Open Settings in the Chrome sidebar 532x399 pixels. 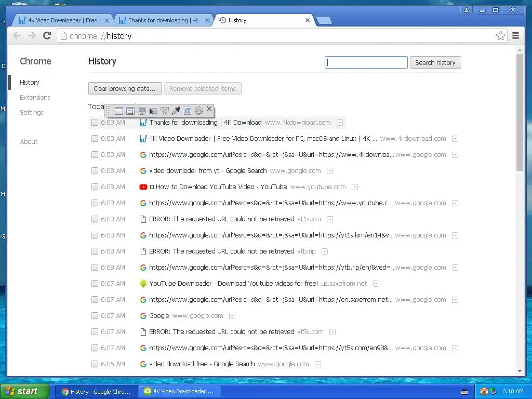32,112
